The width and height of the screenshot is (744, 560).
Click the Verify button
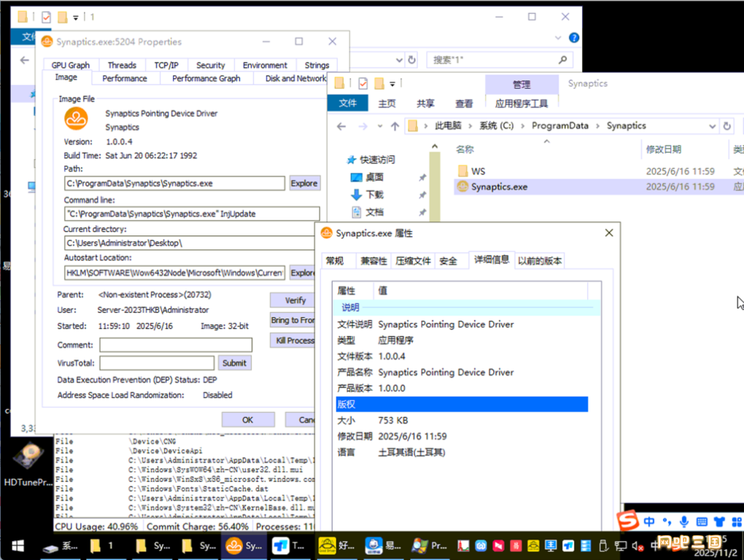(295, 300)
